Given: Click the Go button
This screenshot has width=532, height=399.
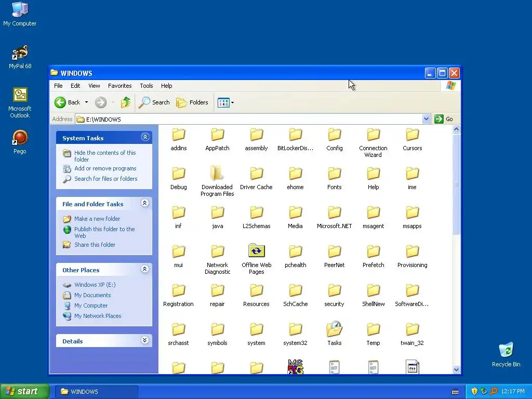Looking at the screenshot, I should 444,119.
